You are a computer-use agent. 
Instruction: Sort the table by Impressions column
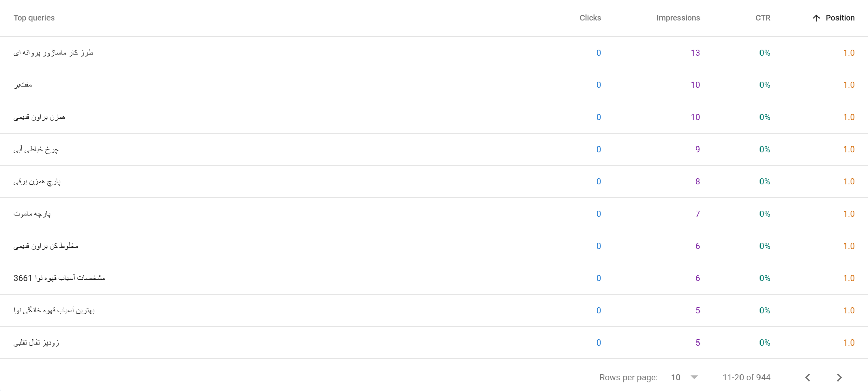[678, 18]
